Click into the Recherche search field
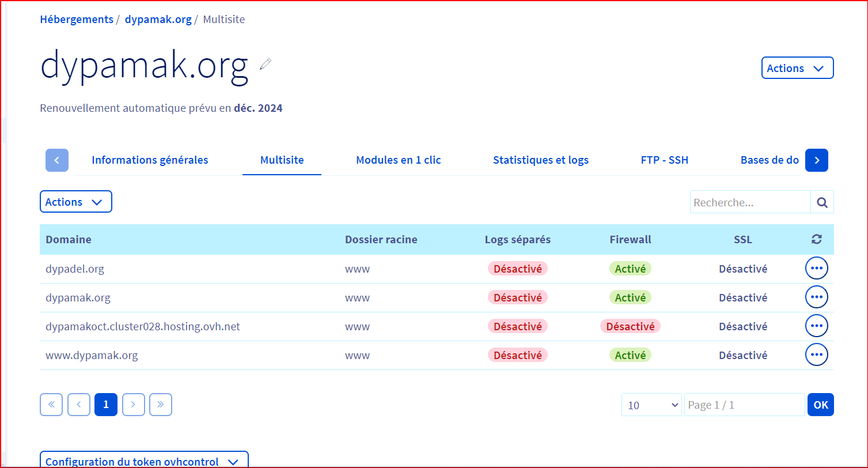Image resolution: width=868 pixels, height=468 pixels. click(x=749, y=202)
